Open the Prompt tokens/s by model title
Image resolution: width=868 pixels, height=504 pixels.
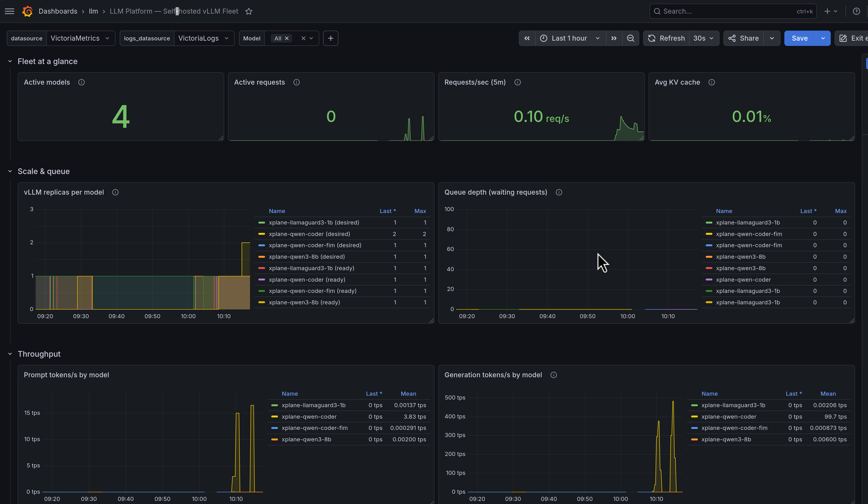[x=66, y=375]
